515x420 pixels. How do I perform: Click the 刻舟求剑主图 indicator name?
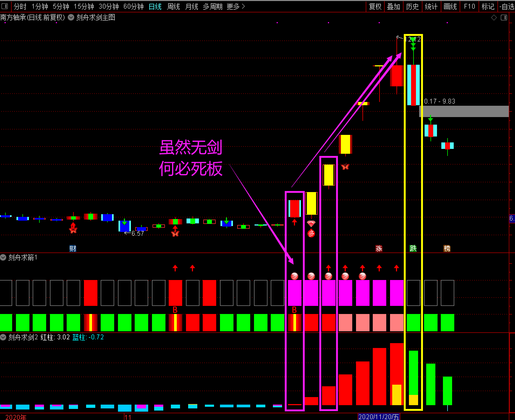(x=96, y=18)
